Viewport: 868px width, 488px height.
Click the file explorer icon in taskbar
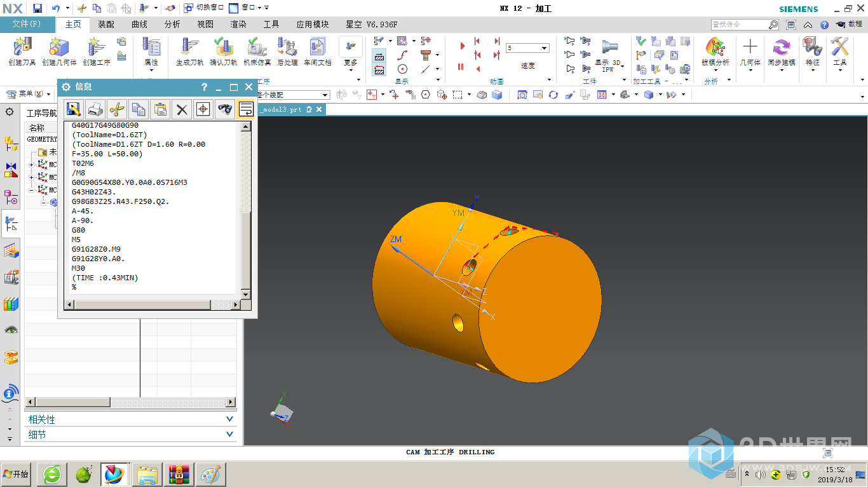(x=147, y=474)
